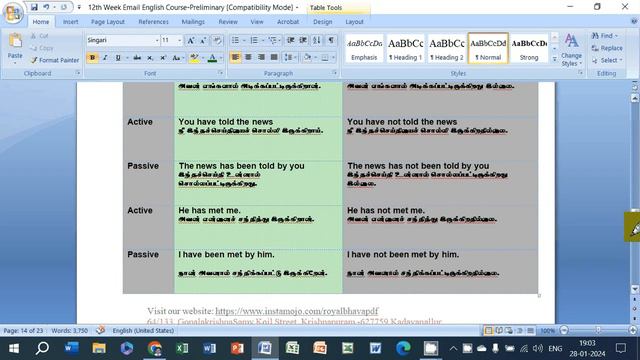
Task: Apply the Emphasis style
Action: (364, 48)
